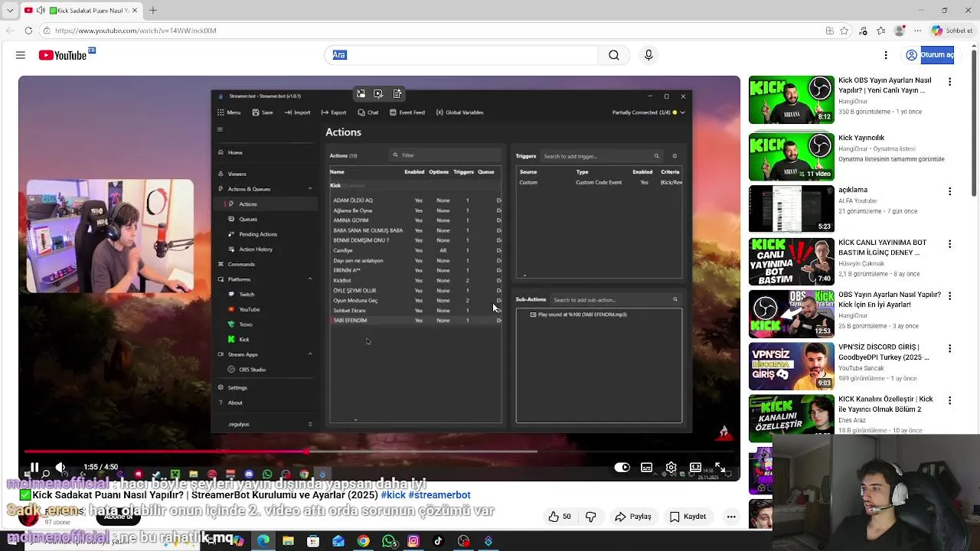Start voice search with microphone icon

pyautogui.click(x=648, y=55)
